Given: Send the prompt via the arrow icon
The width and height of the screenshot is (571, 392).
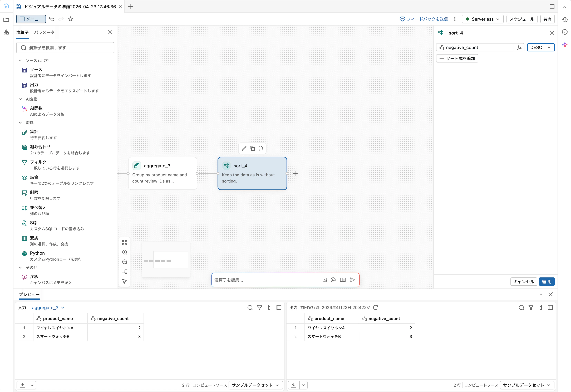Looking at the screenshot, I should (353, 280).
